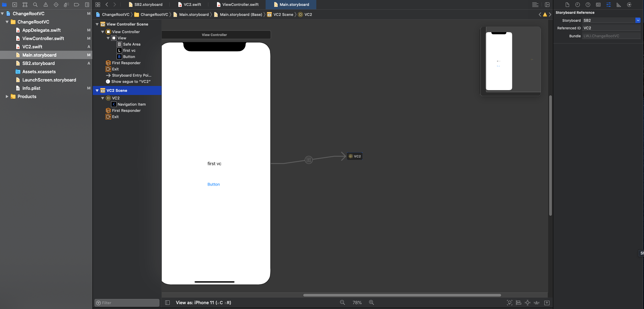
Task: Collapse the VC2 Scene disclosure triangle
Action: click(97, 90)
